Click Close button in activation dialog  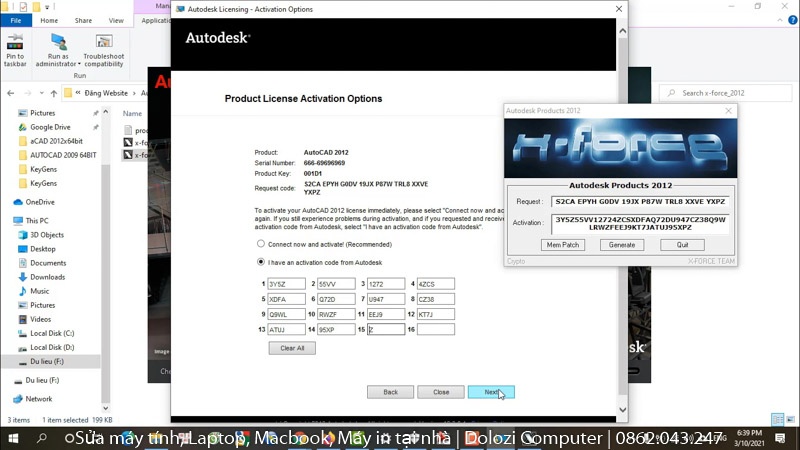pos(441,392)
